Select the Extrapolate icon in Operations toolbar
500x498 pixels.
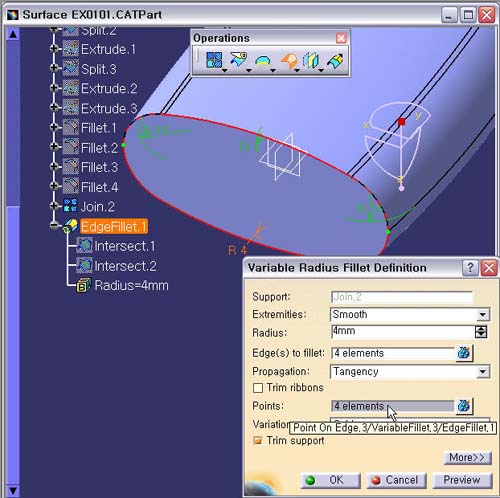coord(335,61)
